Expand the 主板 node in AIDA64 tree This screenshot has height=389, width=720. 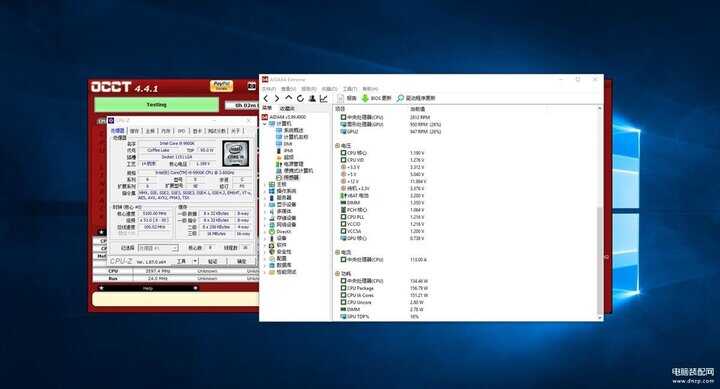click(264, 184)
